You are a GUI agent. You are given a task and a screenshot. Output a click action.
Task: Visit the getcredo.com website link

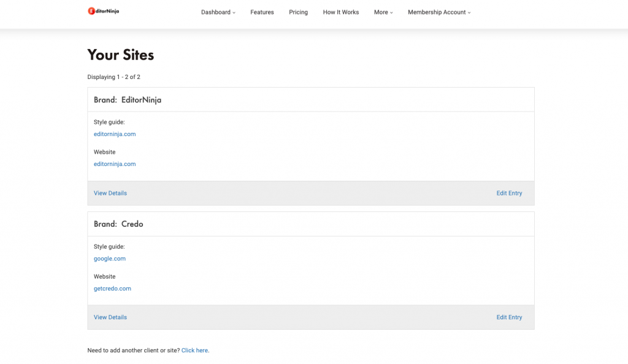coord(112,289)
